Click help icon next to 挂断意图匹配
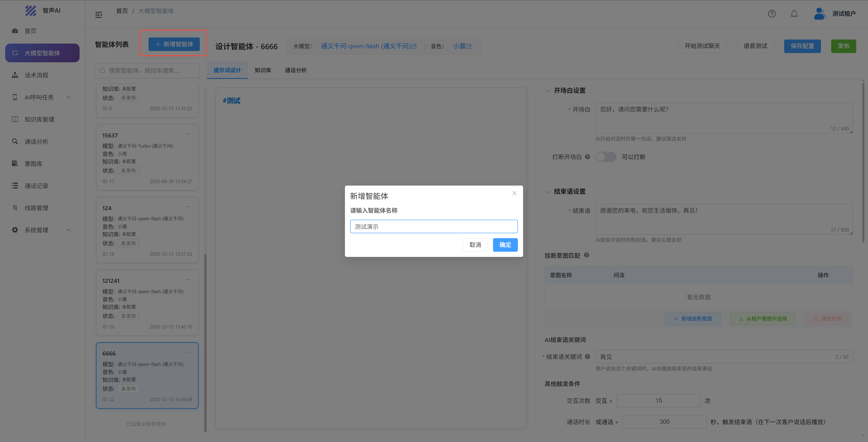Viewport: 868px width, 442px height. coord(586,255)
